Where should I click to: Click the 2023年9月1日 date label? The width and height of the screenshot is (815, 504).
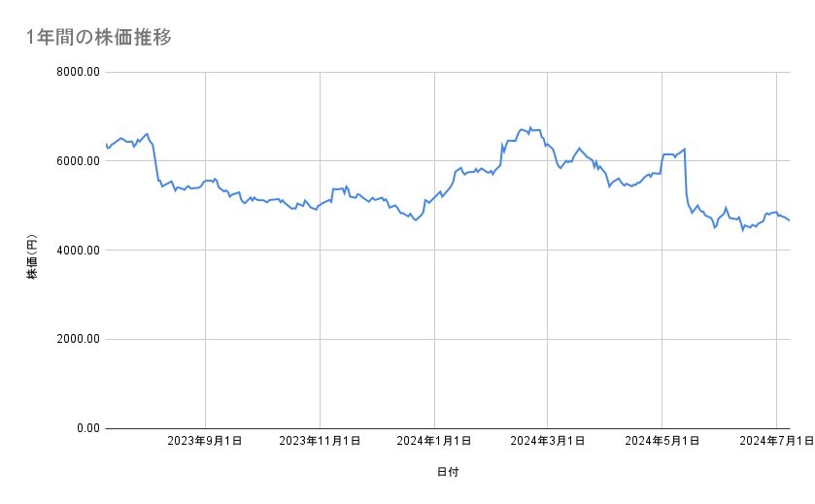click(x=205, y=442)
